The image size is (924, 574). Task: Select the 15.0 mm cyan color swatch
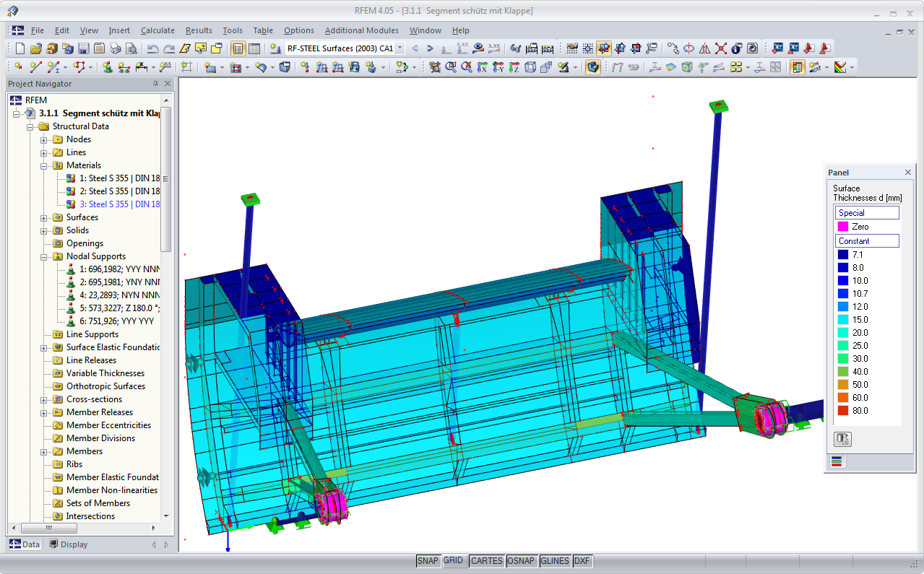pos(842,319)
